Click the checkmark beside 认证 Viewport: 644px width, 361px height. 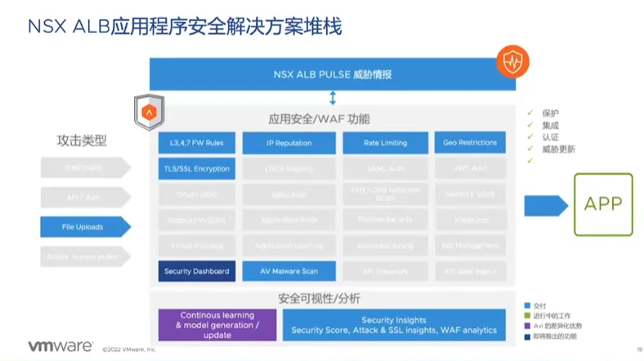[x=530, y=137]
